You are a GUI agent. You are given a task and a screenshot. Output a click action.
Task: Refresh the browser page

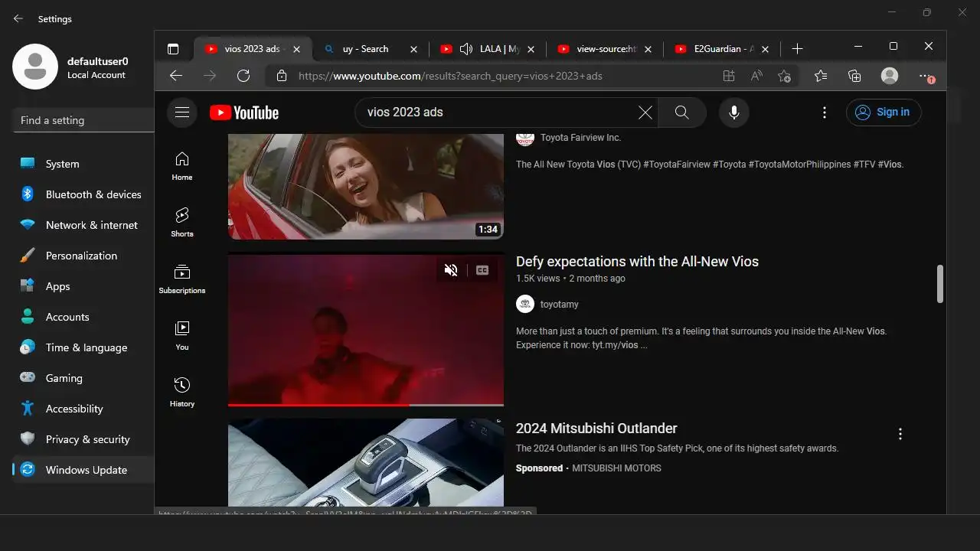coord(243,76)
